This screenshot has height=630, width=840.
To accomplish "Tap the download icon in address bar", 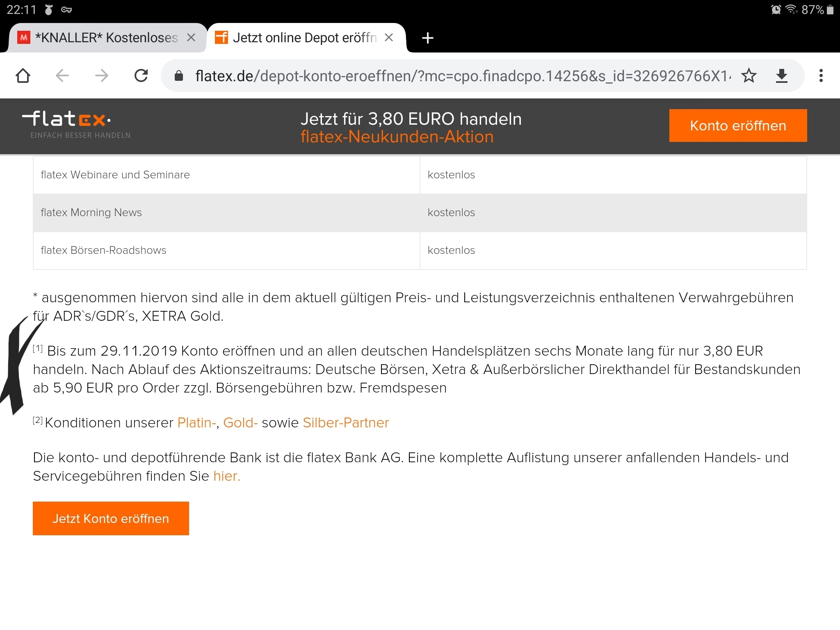I will click(x=782, y=76).
